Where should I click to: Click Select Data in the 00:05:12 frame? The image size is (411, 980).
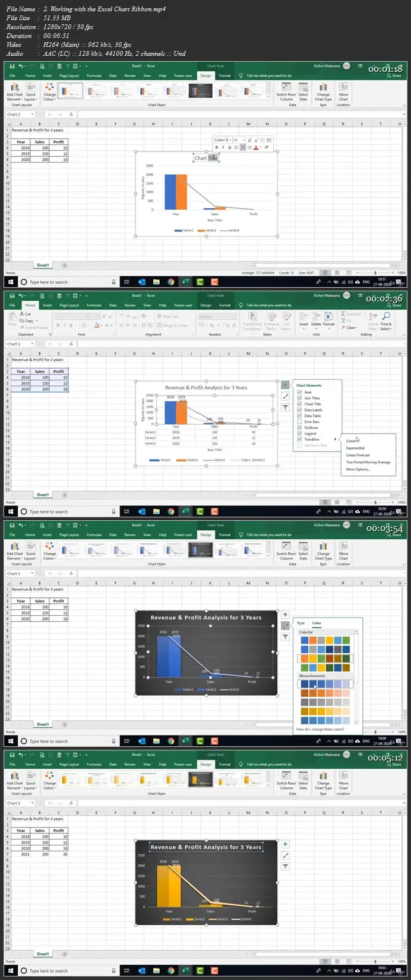click(303, 780)
